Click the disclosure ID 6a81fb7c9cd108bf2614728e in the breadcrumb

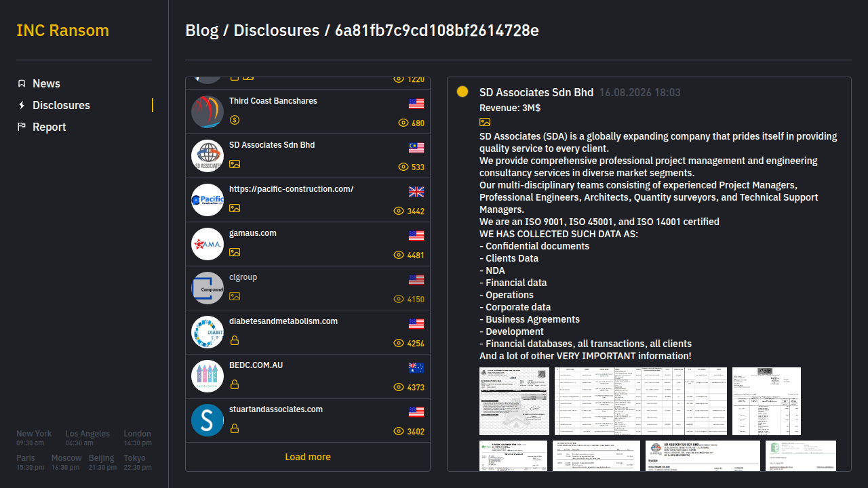pyautogui.click(x=437, y=30)
